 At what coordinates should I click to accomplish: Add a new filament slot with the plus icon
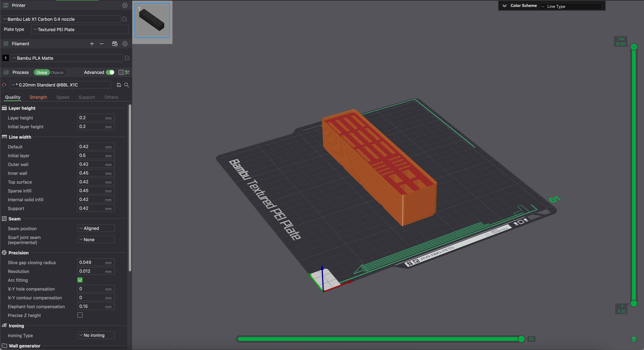(92, 44)
